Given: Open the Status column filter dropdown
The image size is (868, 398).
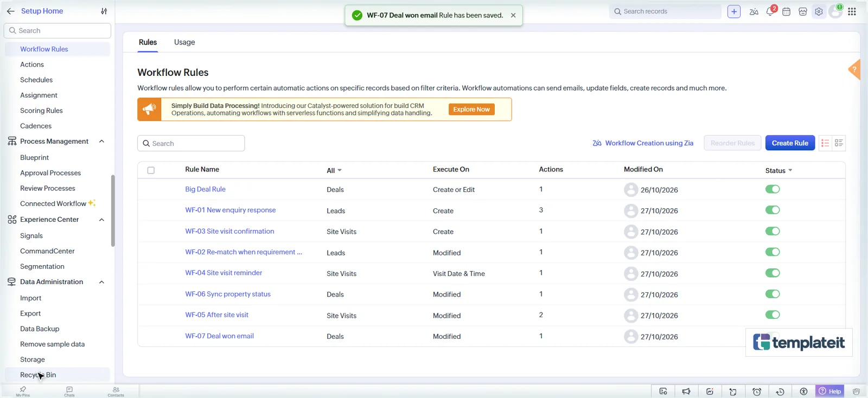Looking at the screenshot, I should point(778,170).
